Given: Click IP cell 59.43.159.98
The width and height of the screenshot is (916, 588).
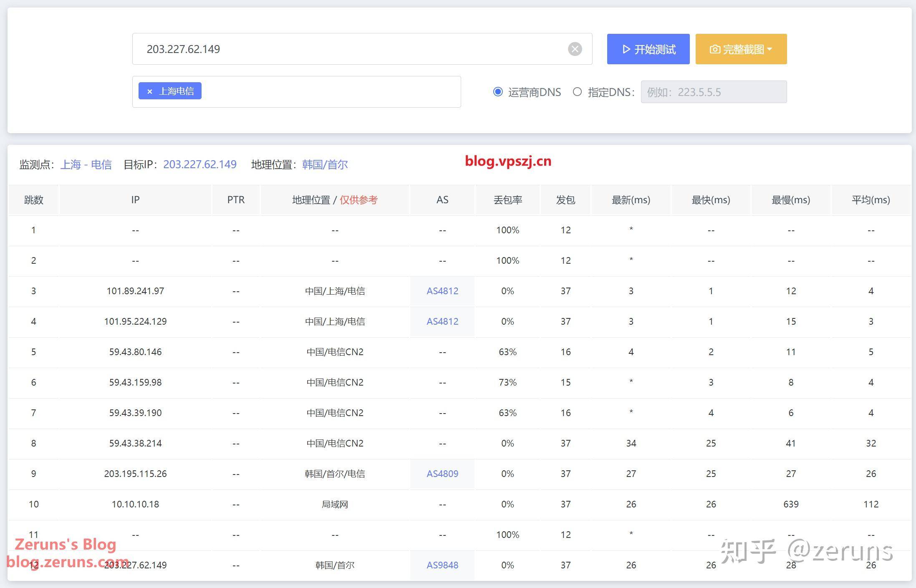Looking at the screenshot, I should [x=135, y=382].
